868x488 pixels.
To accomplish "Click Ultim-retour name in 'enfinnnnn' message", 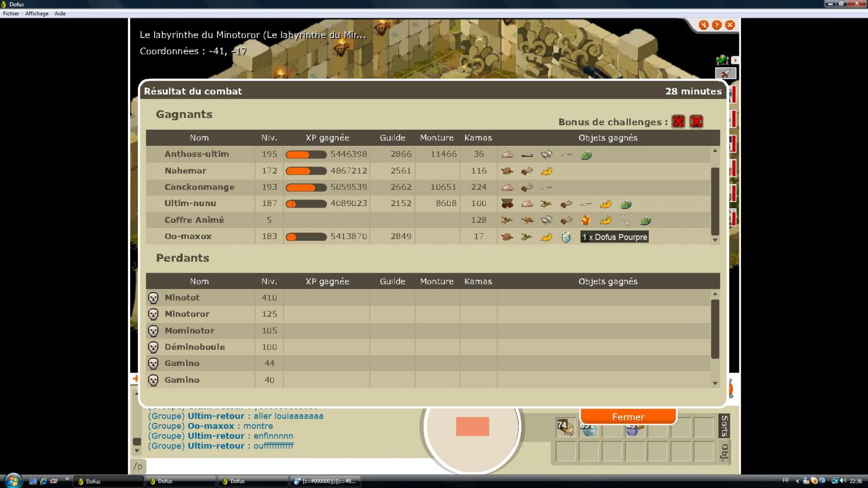I will point(216,436).
